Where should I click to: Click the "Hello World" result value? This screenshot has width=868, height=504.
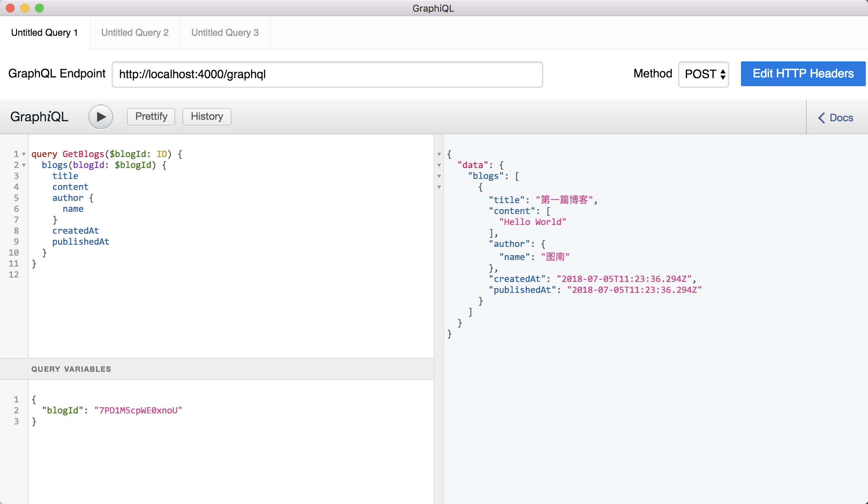pyautogui.click(x=533, y=222)
